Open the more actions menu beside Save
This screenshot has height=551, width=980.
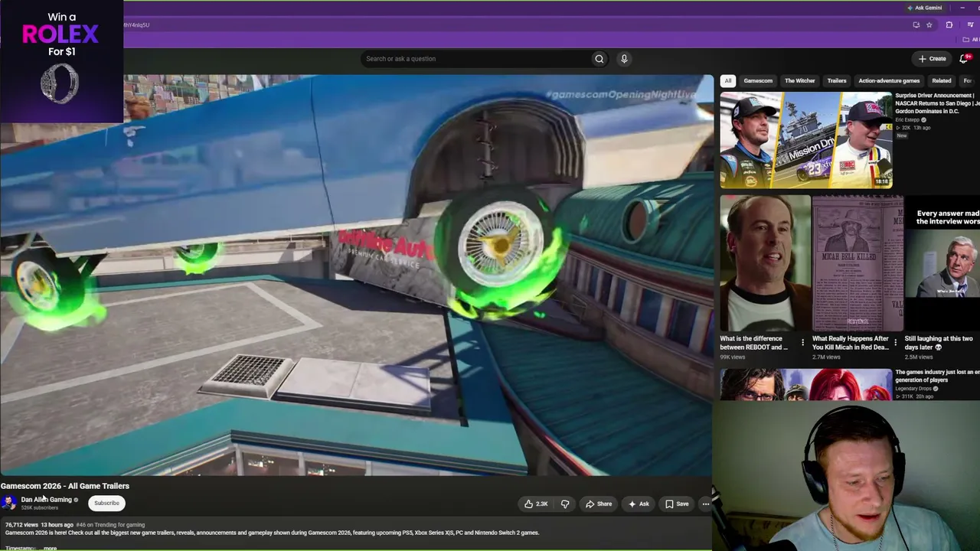[706, 504]
